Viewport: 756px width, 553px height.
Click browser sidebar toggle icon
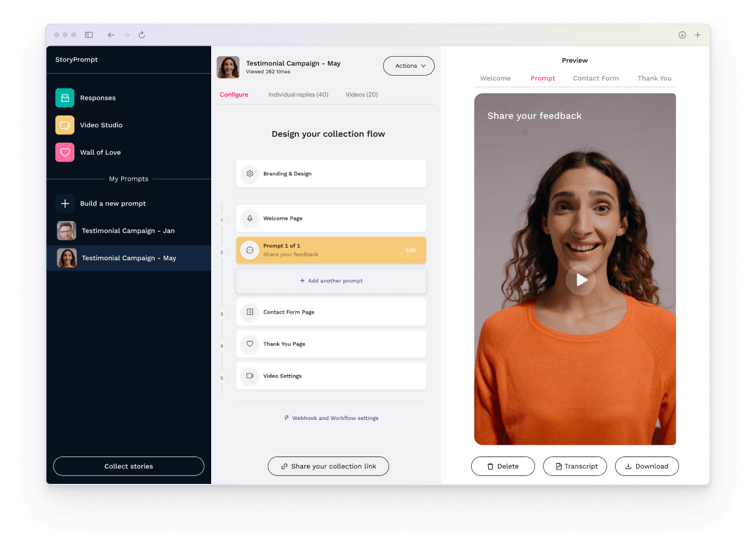[89, 35]
